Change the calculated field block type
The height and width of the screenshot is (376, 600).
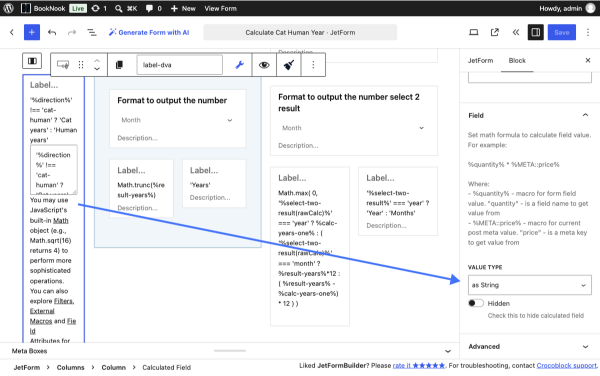(x=63, y=65)
